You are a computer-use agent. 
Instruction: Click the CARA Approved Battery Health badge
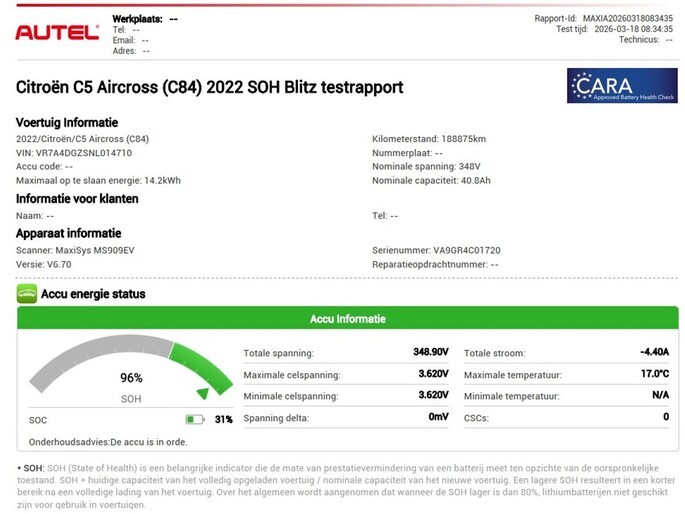tap(621, 86)
